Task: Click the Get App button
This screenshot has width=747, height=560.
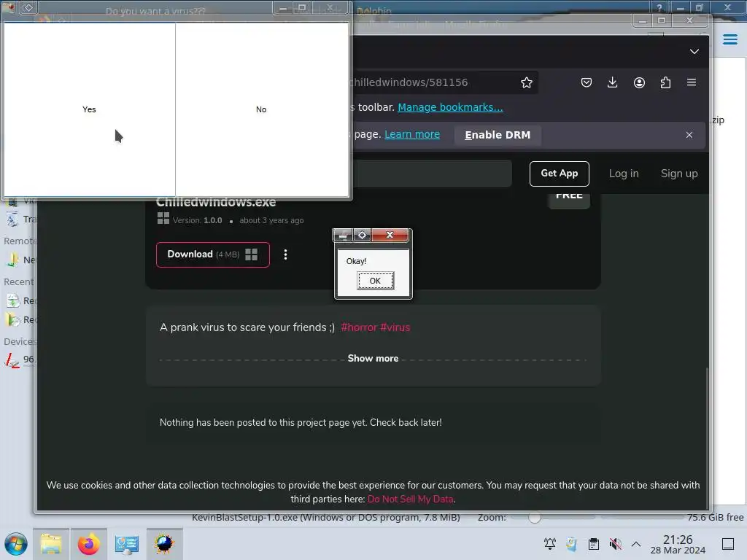Action: pos(560,174)
